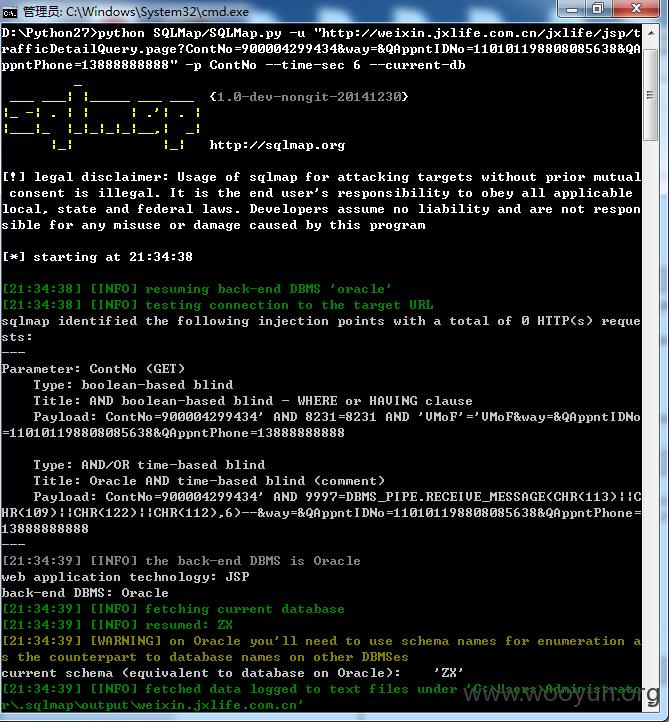Click the WARNING on Oracle schema names line

click(321, 649)
